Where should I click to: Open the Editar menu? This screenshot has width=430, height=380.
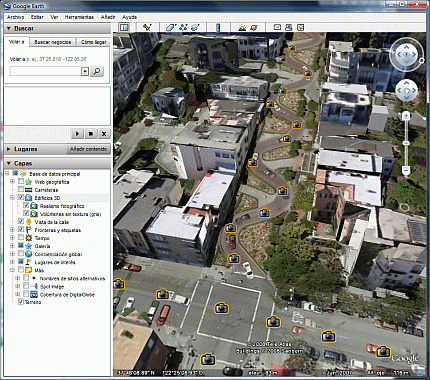coord(37,17)
